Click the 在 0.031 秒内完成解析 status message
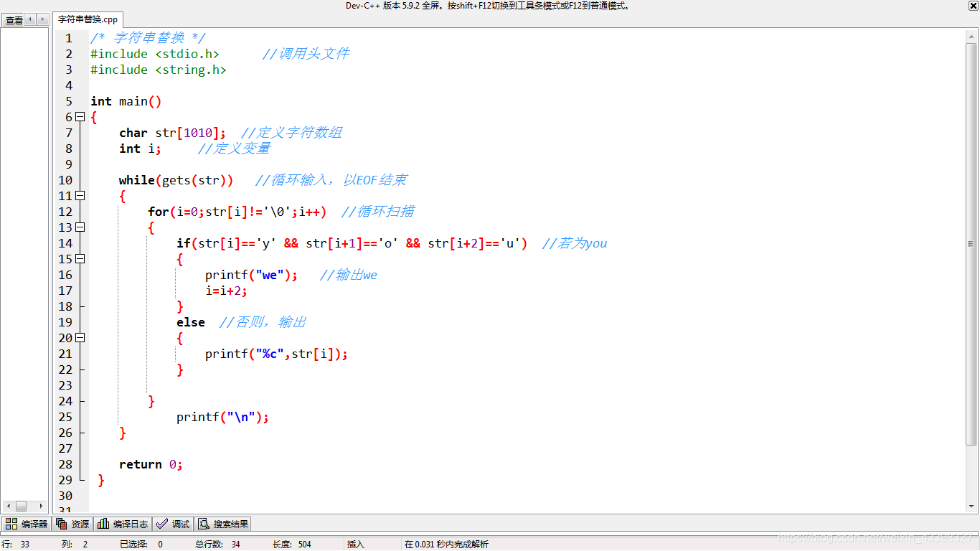 coord(446,545)
